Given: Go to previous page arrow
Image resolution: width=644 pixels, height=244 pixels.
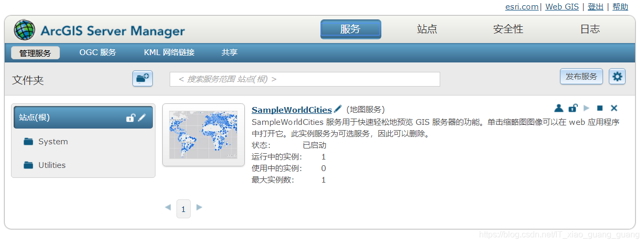Looking at the screenshot, I should [168, 208].
